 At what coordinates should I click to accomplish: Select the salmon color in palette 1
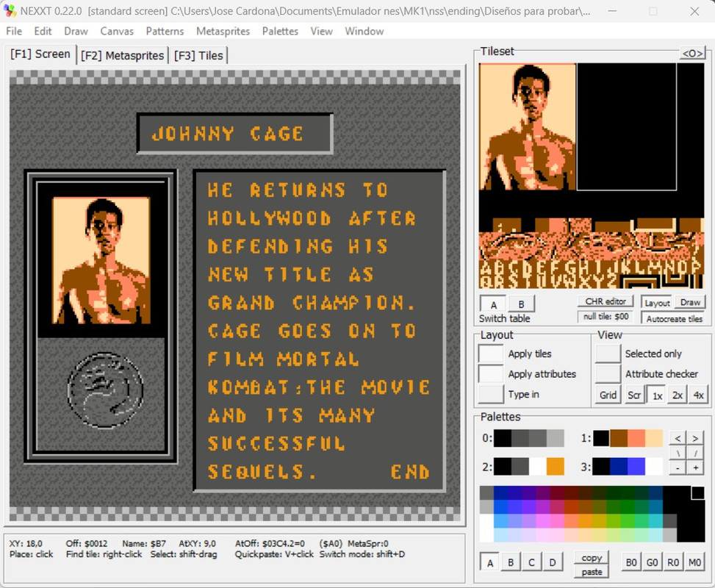[636, 438]
